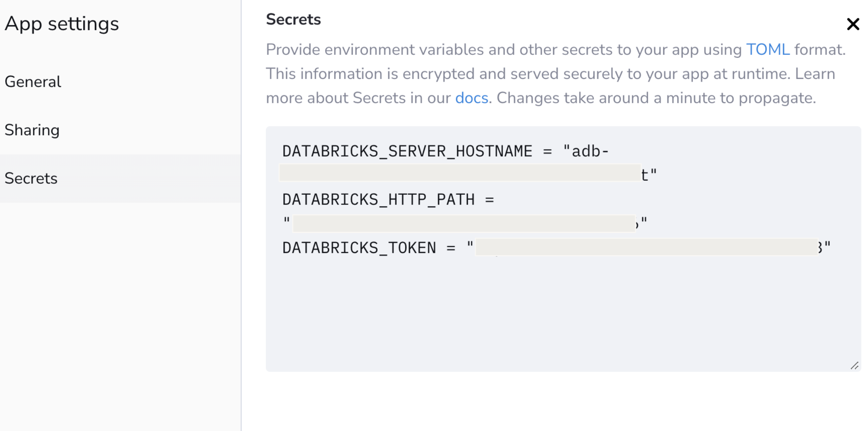868x431 pixels.
Task: Select the Secrets section in the sidebar
Action: [x=31, y=178]
